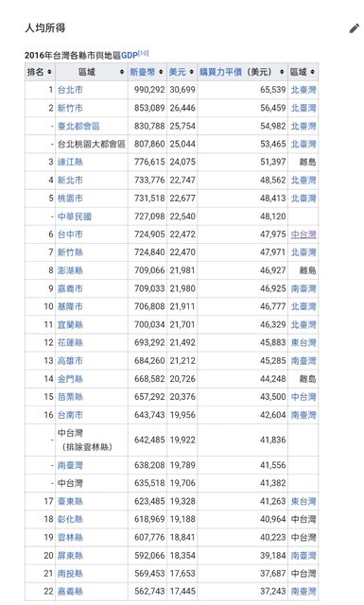The width and height of the screenshot is (364, 605).
Task: Click the edit pencil icon for 人均所得 section
Action: [354, 28]
